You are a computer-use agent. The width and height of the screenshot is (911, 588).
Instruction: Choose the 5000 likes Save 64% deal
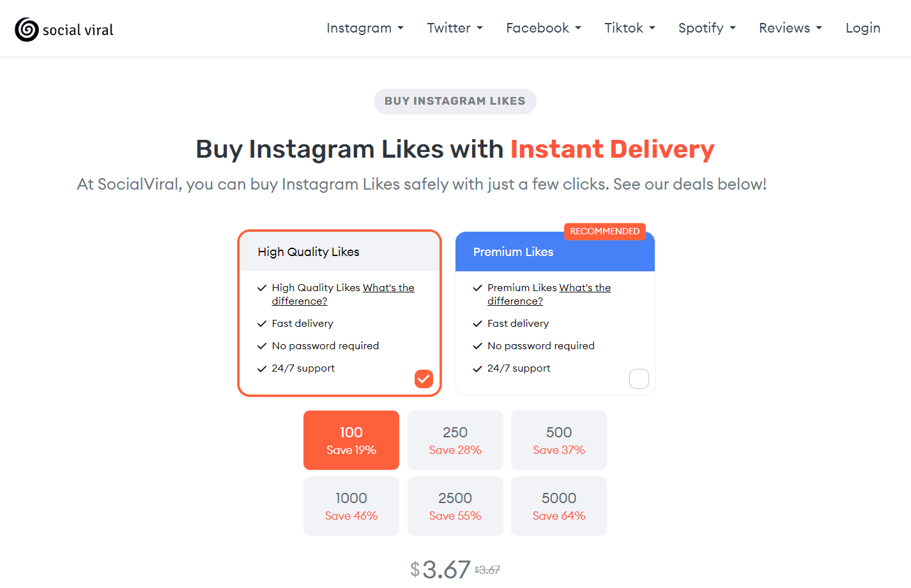pyautogui.click(x=558, y=506)
